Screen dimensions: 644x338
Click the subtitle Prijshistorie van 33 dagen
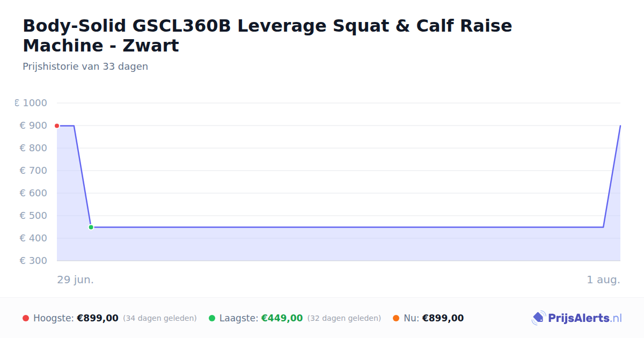point(85,67)
